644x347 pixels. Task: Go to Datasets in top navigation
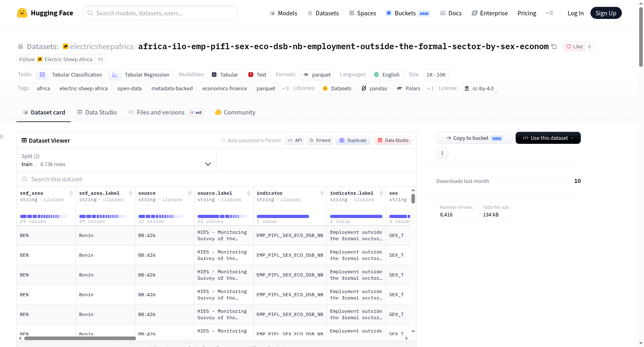coord(323,13)
